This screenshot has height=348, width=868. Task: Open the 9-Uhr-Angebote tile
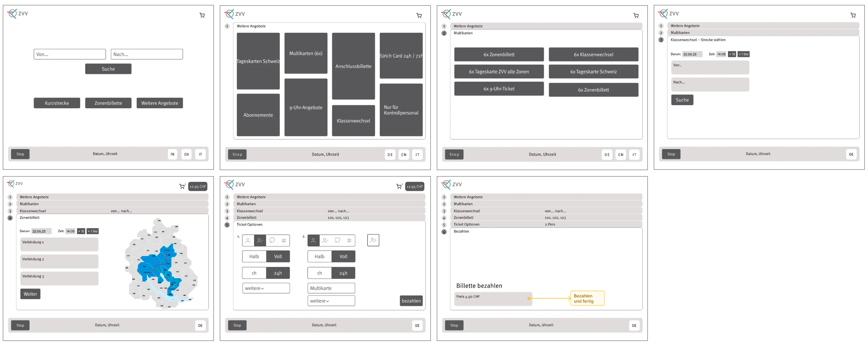click(306, 107)
